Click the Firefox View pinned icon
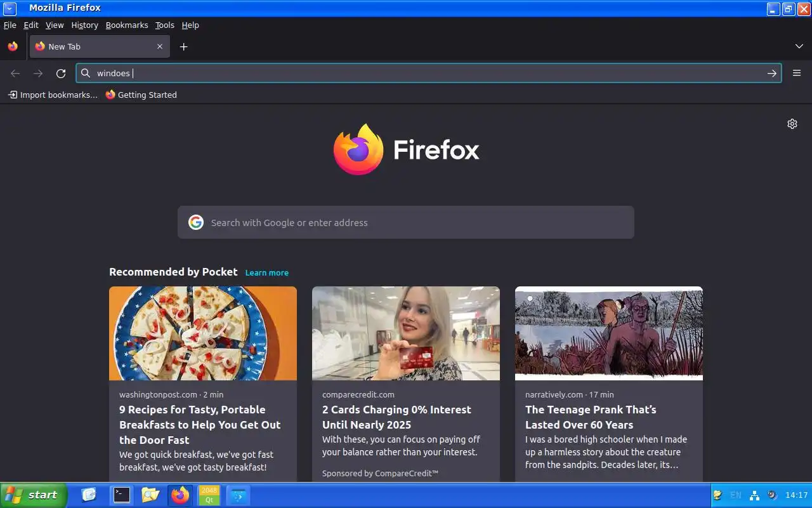 13,46
